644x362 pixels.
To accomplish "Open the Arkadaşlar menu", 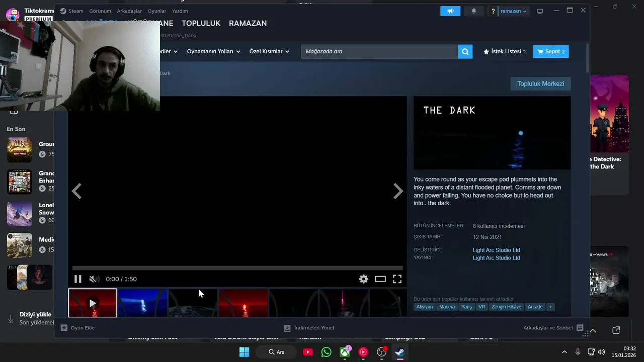I will (129, 11).
